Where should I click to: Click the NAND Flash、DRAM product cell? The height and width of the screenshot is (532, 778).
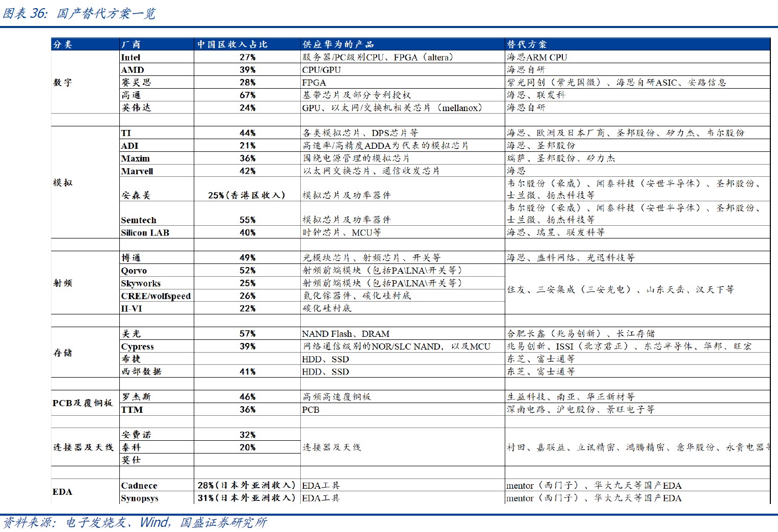pos(403,333)
